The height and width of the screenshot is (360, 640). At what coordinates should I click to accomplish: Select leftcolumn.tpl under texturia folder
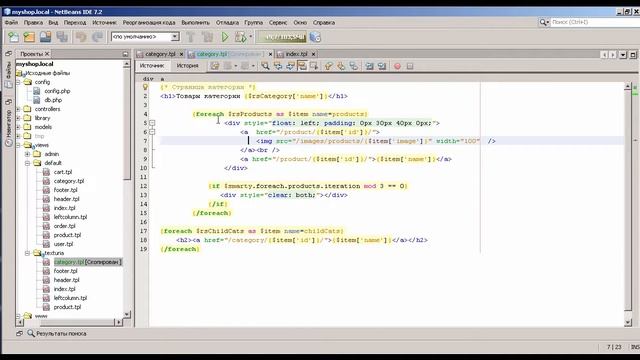70,298
